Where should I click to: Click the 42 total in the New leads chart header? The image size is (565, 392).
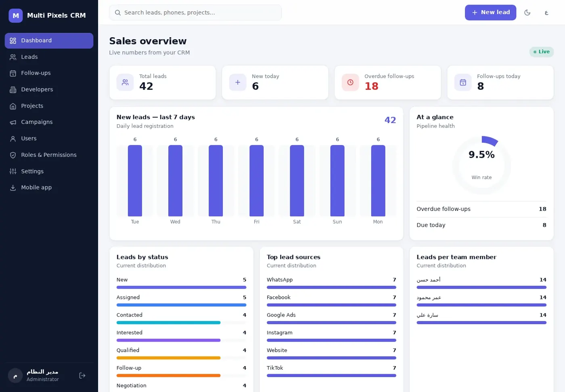pos(390,120)
